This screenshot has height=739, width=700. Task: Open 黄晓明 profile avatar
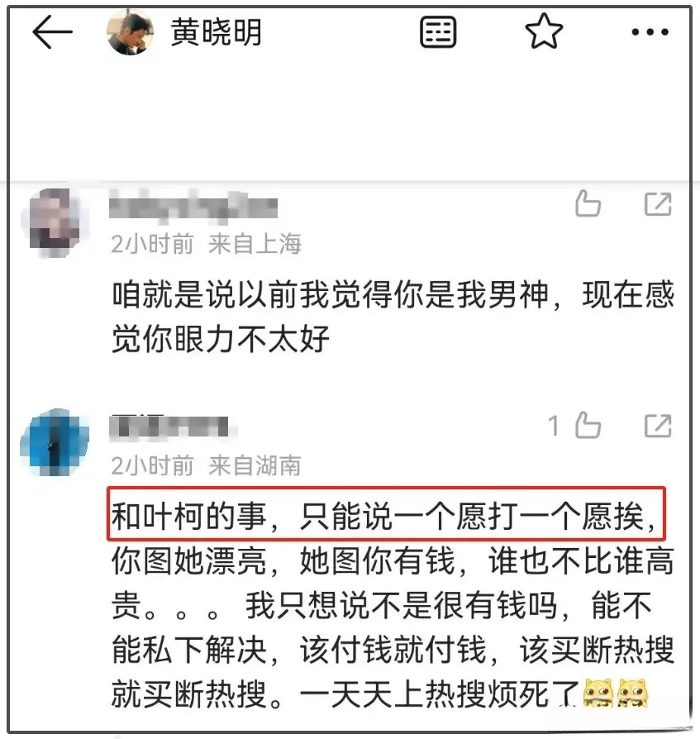pos(131,32)
